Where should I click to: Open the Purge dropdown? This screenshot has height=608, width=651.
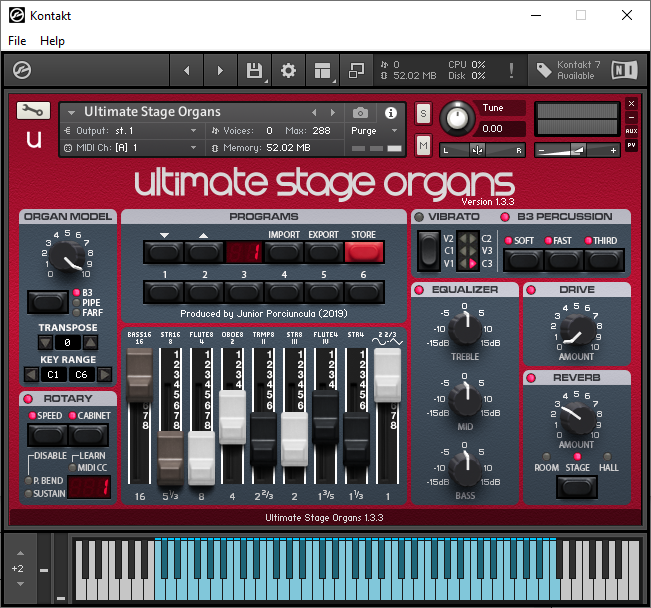coord(374,131)
